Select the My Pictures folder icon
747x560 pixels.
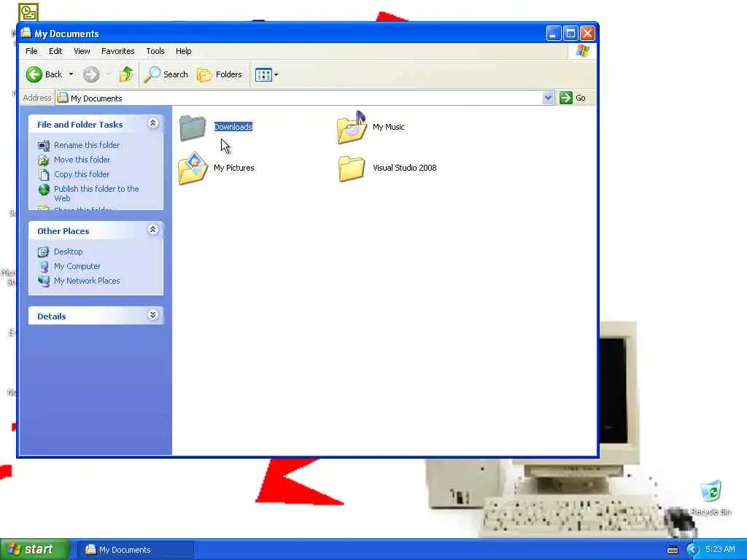point(193,168)
